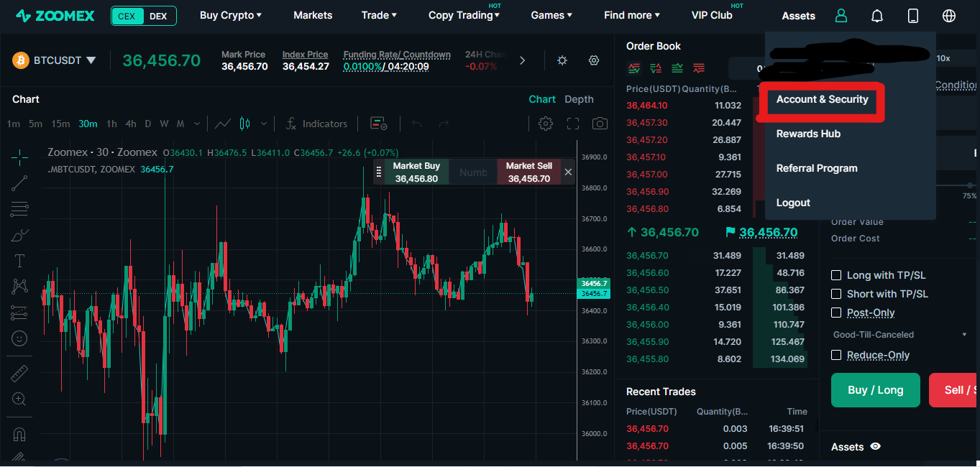
Task: Expand the Games menu
Action: 551,15
